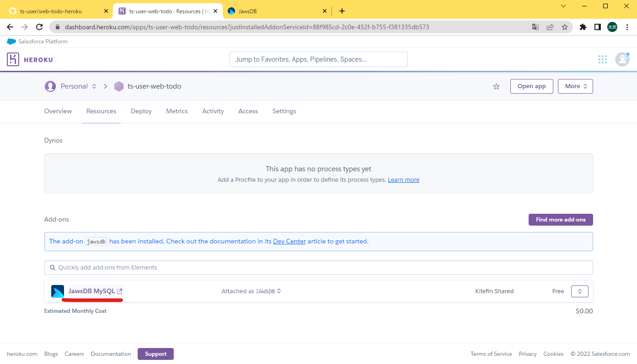Open the Privacy footer link
Screen dimensions: 637x364
(x=528, y=354)
